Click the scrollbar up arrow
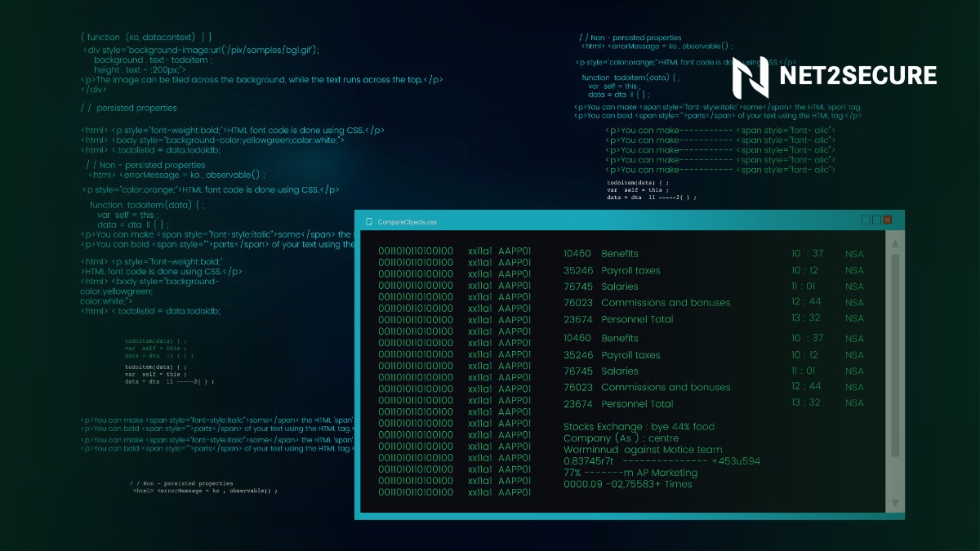The width and height of the screenshot is (980, 551). tap(893, 243)
